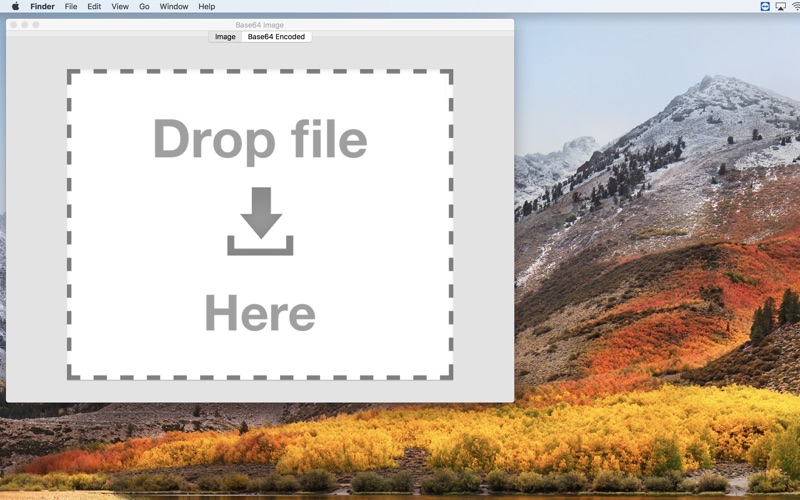The height and width of the screenshot is (500, 800).
Task: Open the File menu
Action: [71, 7]
